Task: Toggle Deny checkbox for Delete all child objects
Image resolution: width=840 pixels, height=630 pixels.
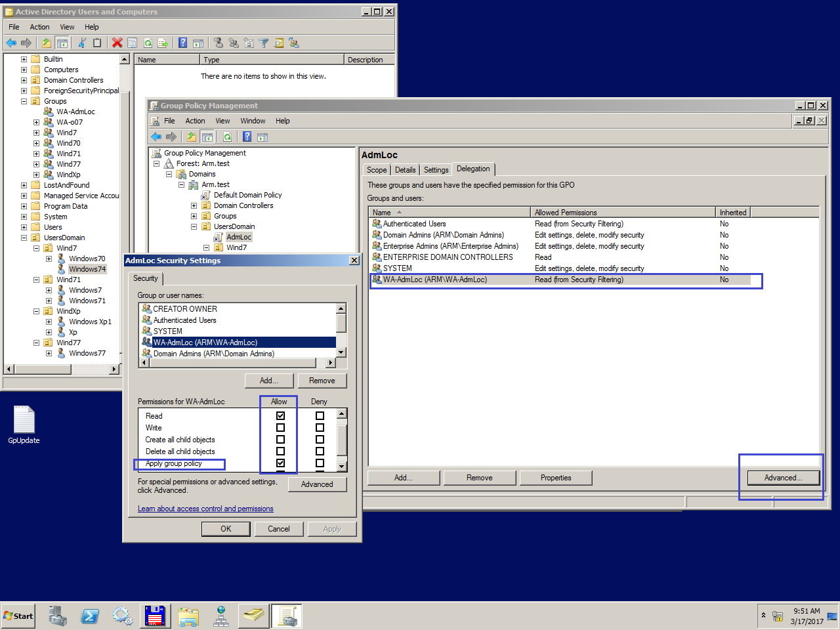Action: tap(320, 451)
